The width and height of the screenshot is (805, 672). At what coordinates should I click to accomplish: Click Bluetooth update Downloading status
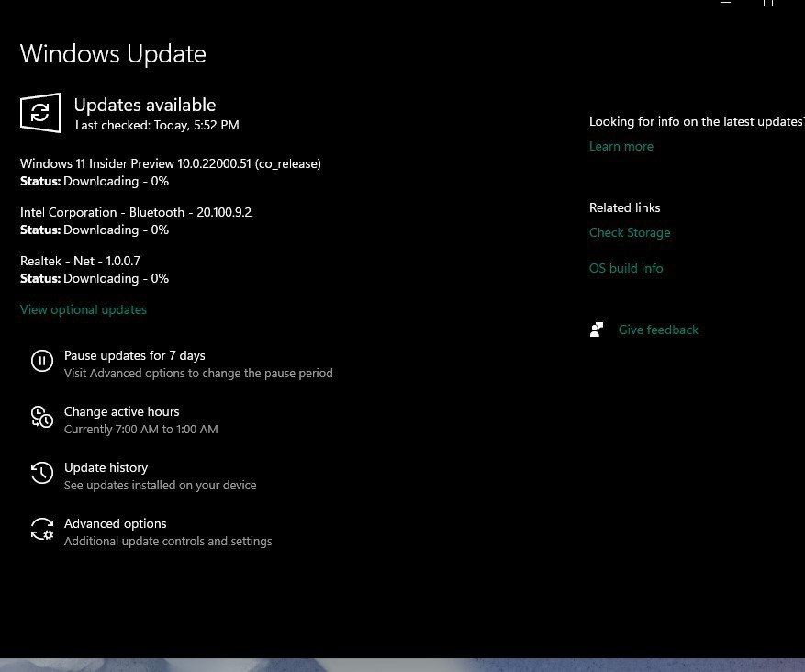pyautogui.click(x=95, y=230)
